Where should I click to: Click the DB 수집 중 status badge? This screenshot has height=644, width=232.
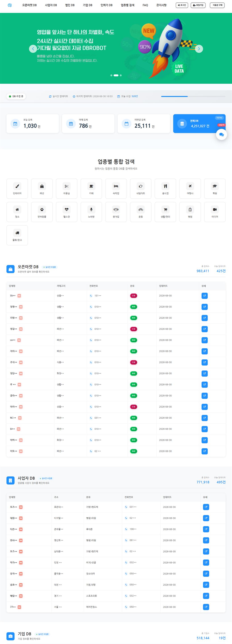click(x=16, y=96)
